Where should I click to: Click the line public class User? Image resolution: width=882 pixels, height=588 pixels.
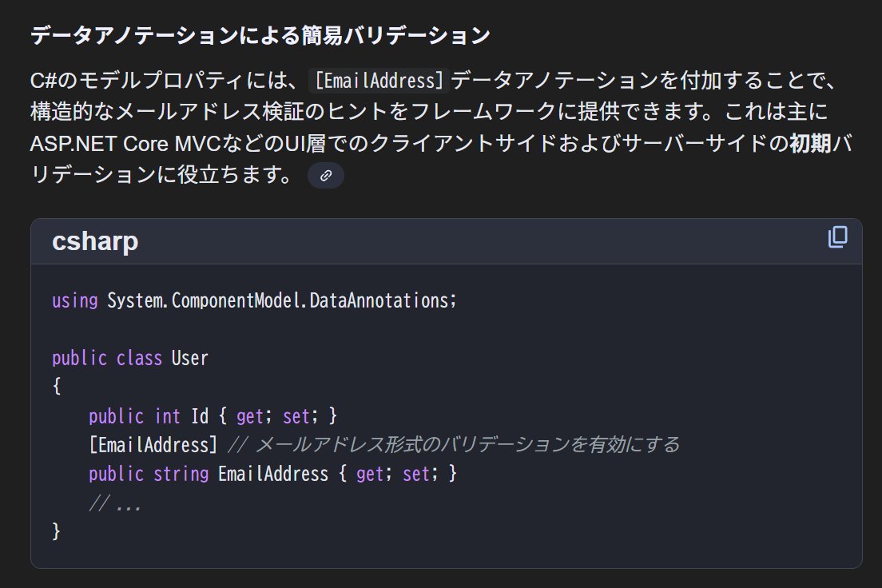click(130, 359)
